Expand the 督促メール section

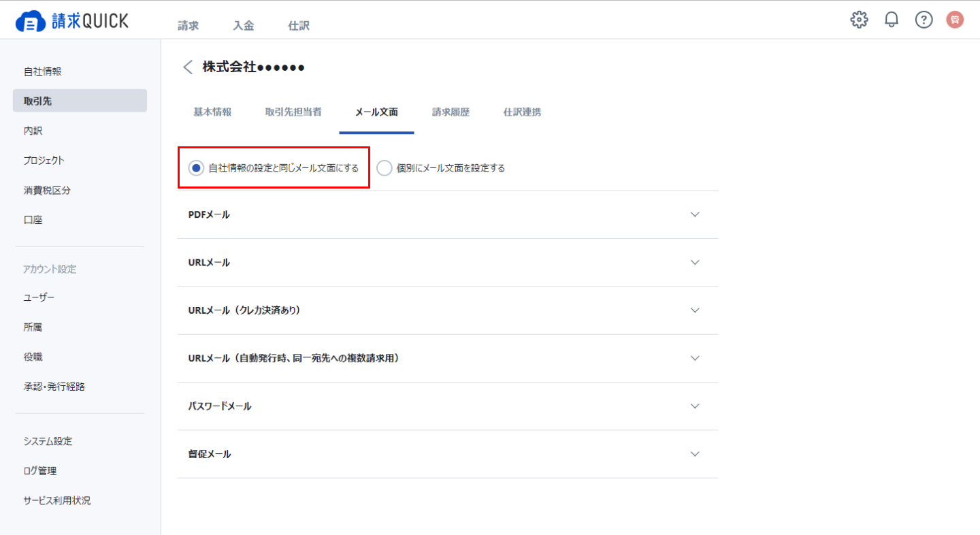pos(448,454)
